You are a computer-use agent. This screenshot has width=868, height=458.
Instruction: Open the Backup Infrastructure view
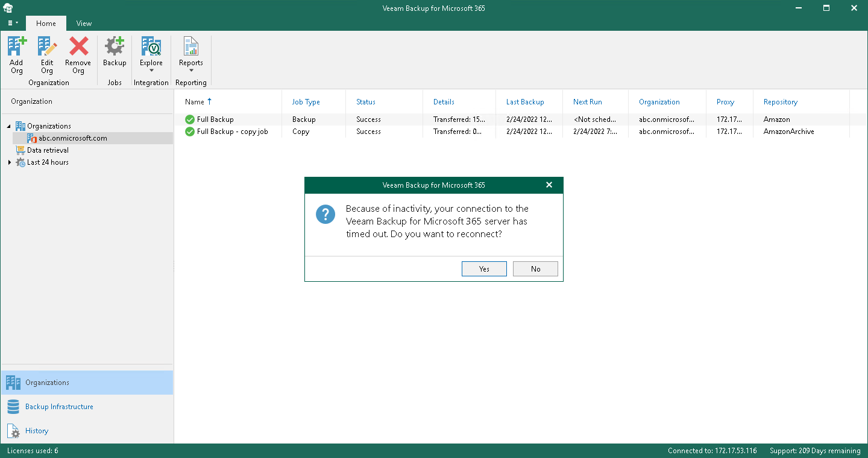(x=87, y=407)
